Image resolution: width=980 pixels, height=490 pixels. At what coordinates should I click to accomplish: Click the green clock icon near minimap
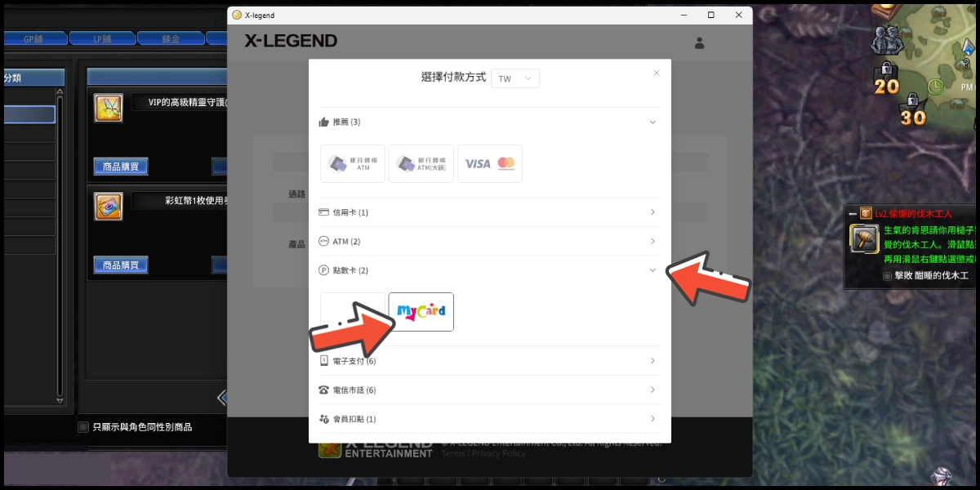936,87
